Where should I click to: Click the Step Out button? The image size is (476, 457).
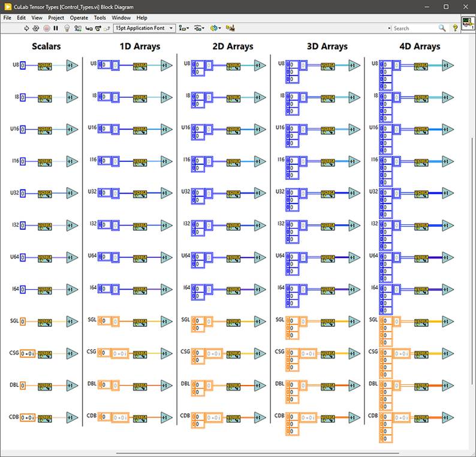click(107, 28)
